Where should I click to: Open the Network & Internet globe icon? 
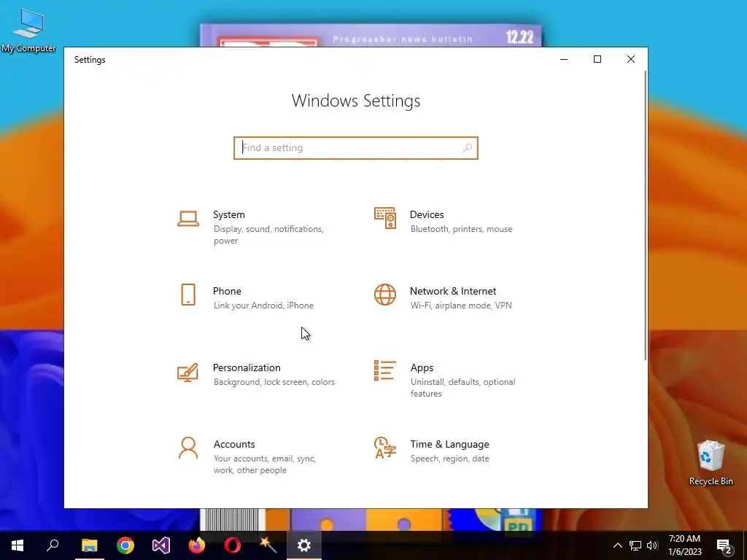(385, 295)
